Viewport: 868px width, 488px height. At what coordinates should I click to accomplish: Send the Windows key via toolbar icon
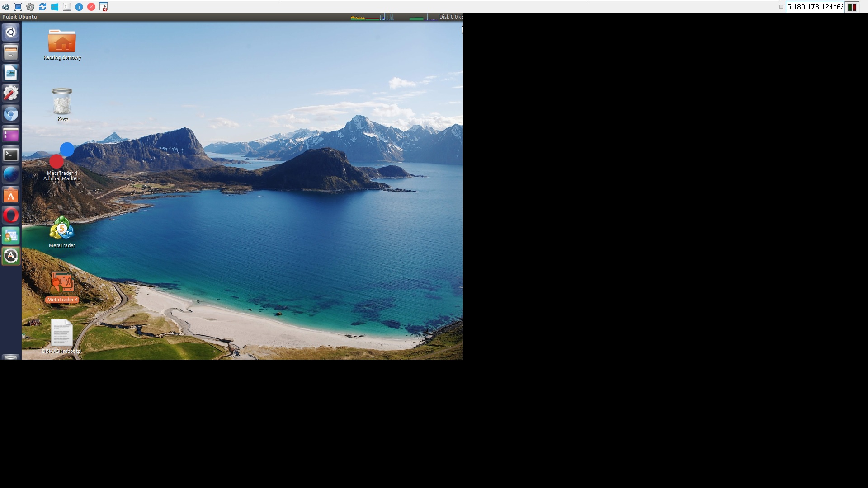pyautogui.click(x=55, y=7)
